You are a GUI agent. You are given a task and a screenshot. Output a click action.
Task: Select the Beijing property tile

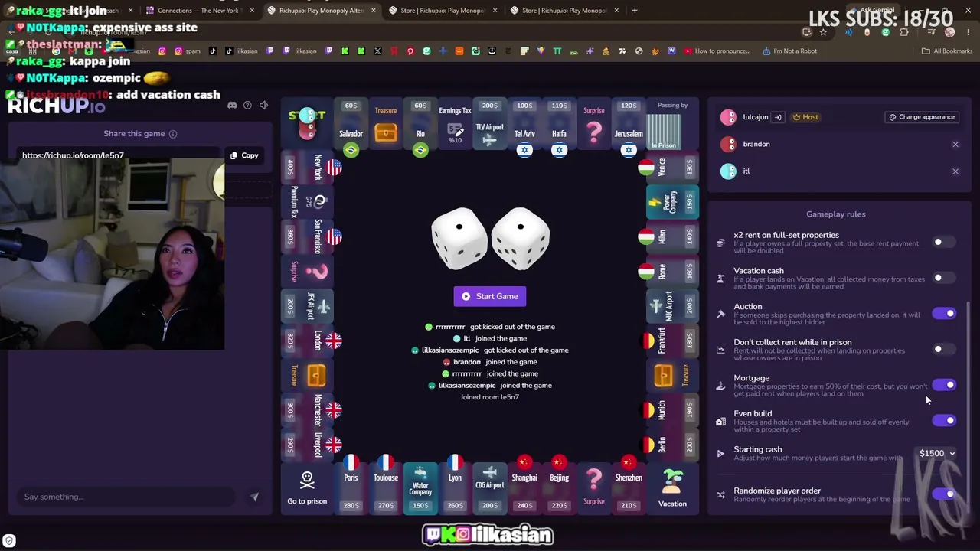pyautogui.click(x=559, y=487)
